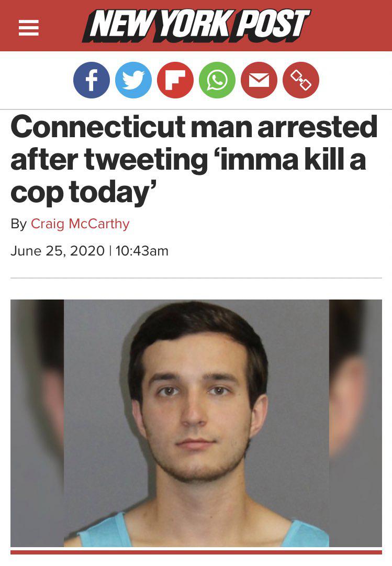Copy the article link
The width and height of the screenshot is (392, 566).
301,80
